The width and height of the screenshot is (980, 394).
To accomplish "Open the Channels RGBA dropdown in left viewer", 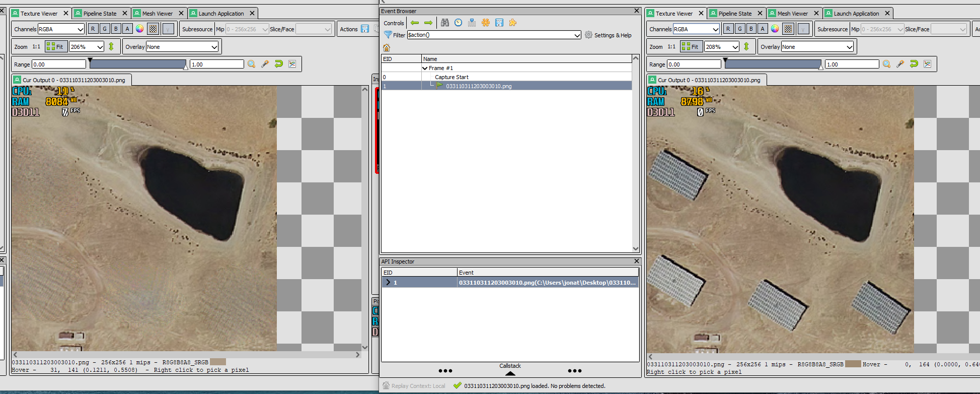I will click(61, 29).
